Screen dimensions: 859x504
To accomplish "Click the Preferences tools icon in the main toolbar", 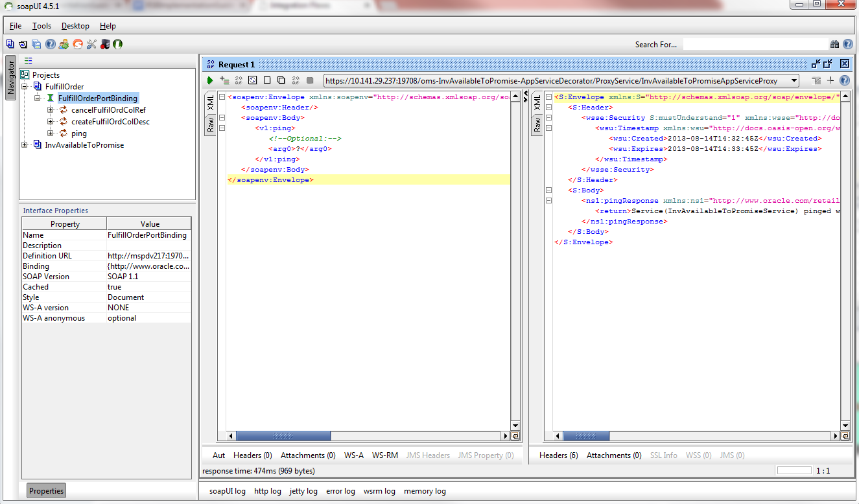I will (91, 44).
